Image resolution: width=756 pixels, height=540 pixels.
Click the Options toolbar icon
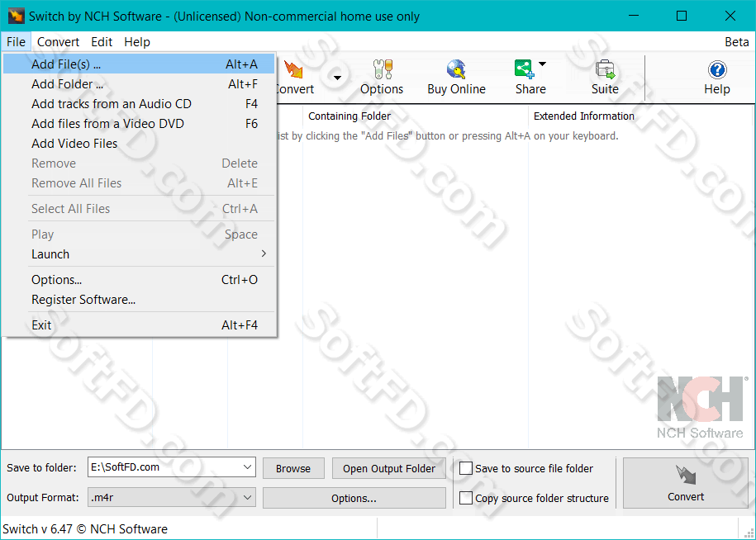point(382,70)
